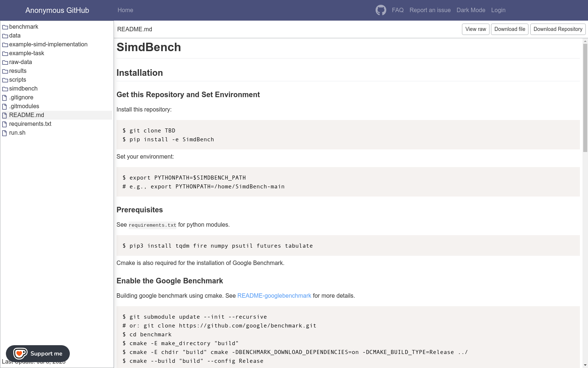Viewport: 588px width, 368px height.
Task: Click the 'pip3 install tqdm fire numpy' code line
Action: coord(218,246)
